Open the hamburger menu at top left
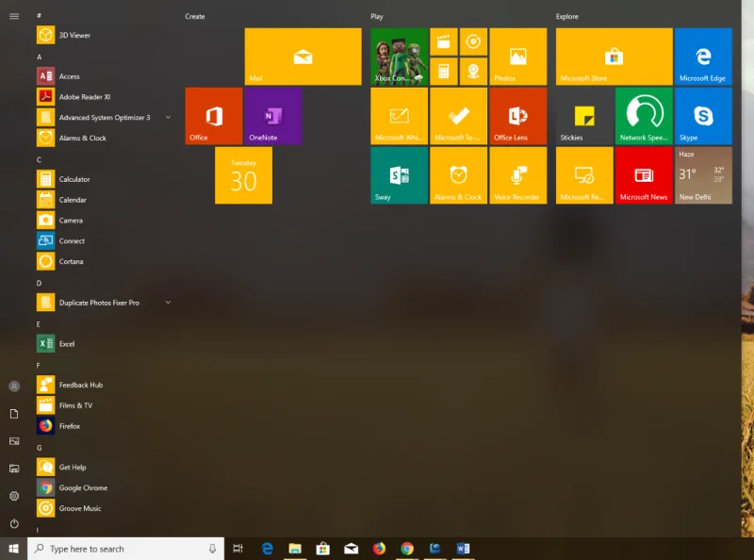 [x=14, y=16]
